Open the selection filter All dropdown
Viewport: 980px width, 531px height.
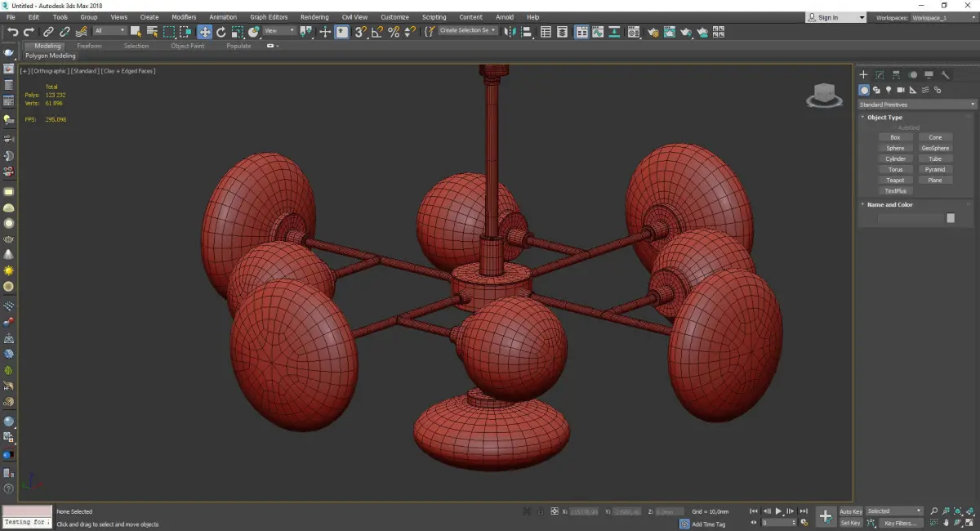click(x=109, y=31)
